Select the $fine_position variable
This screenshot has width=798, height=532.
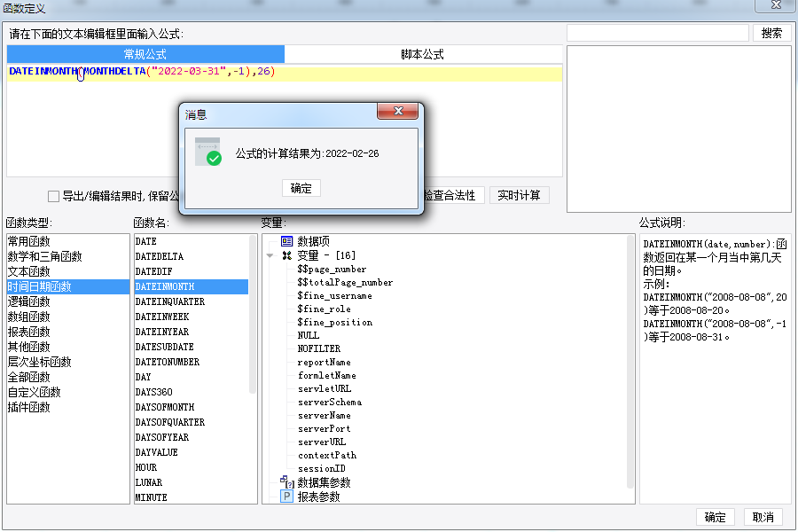(x=335, y=322)
